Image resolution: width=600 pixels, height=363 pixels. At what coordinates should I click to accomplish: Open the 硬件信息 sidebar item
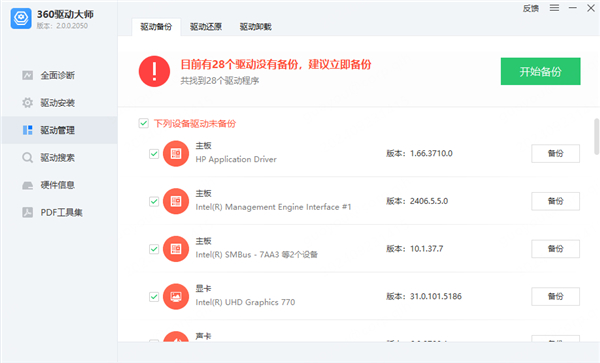pyautogui.click(x=59, y=185)
